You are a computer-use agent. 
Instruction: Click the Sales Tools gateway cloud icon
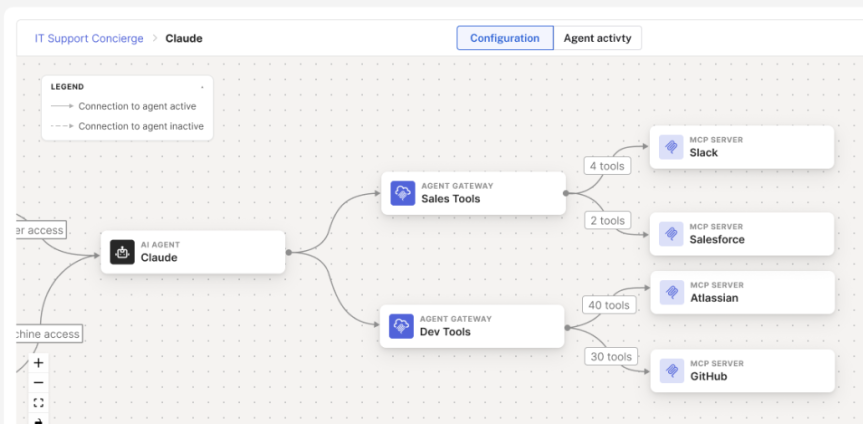coord(403,193)
